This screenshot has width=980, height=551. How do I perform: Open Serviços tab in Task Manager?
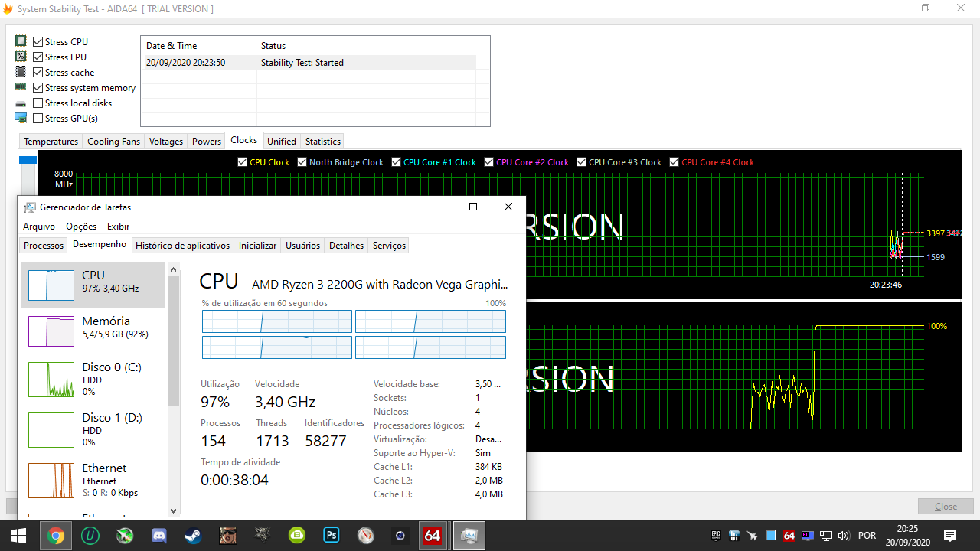[389, 246]
